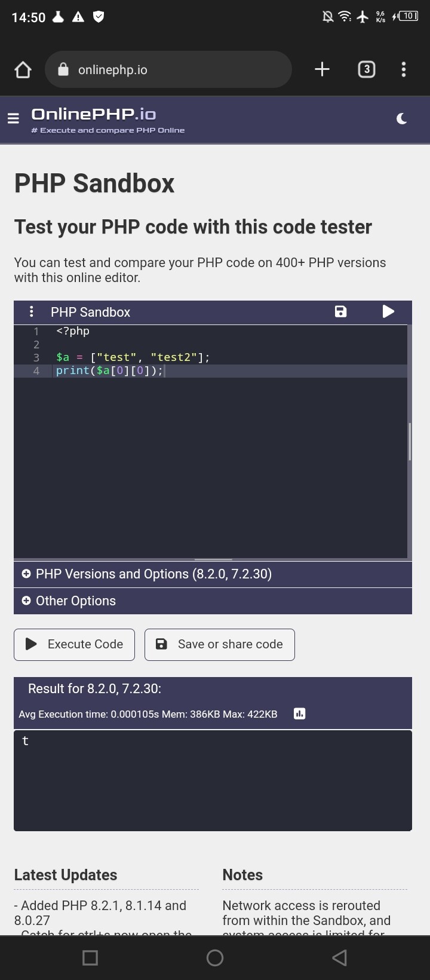Tap the browser home icon
Viewport: 430px width, 980px height.
[x=23, y=70]
